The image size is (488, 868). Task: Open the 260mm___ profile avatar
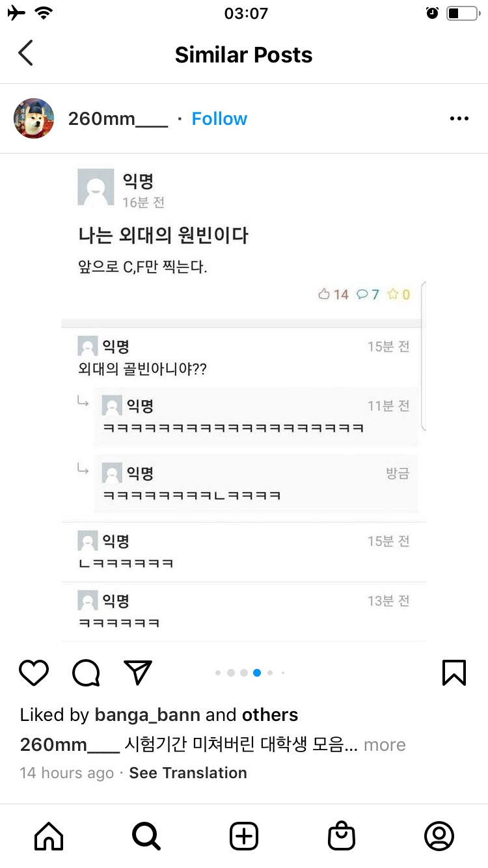pos(34,118)
